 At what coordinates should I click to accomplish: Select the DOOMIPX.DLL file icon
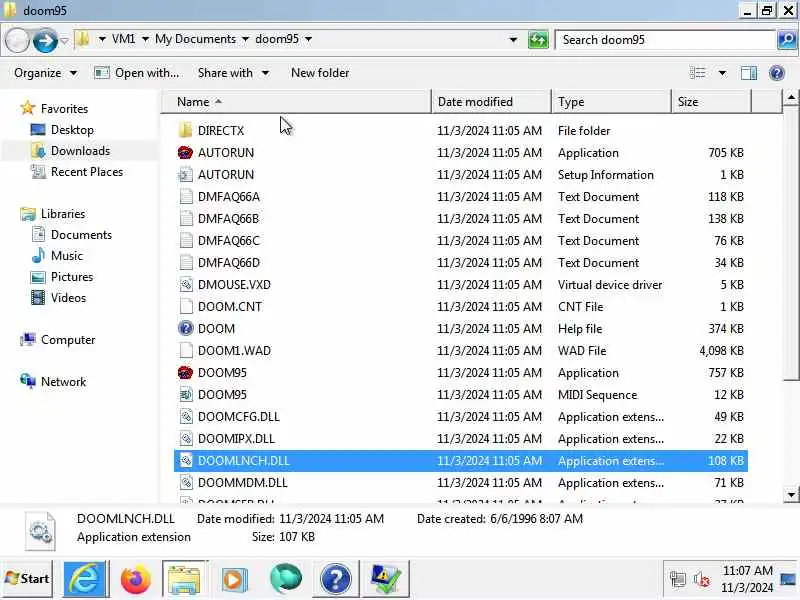(186, 438)
